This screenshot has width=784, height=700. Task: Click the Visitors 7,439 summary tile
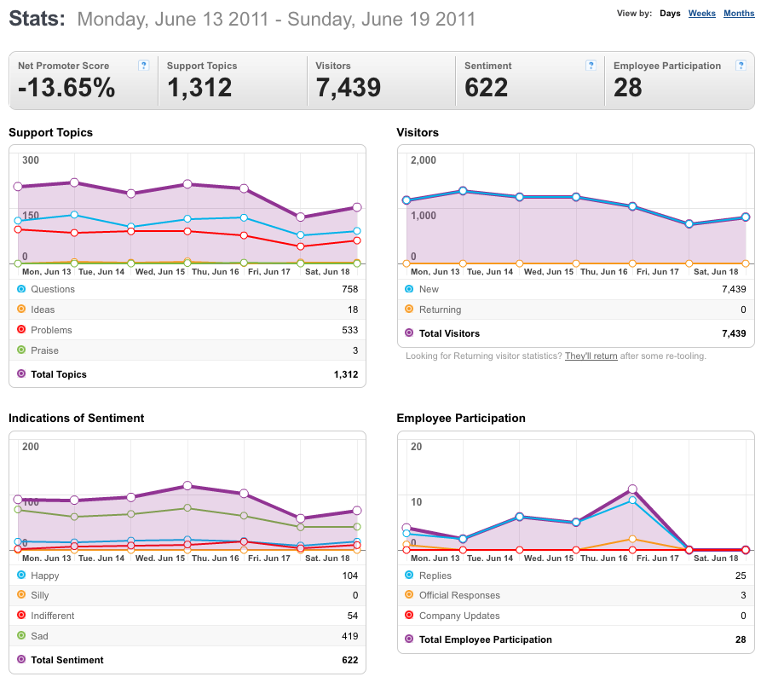click(x=382, y=80)
